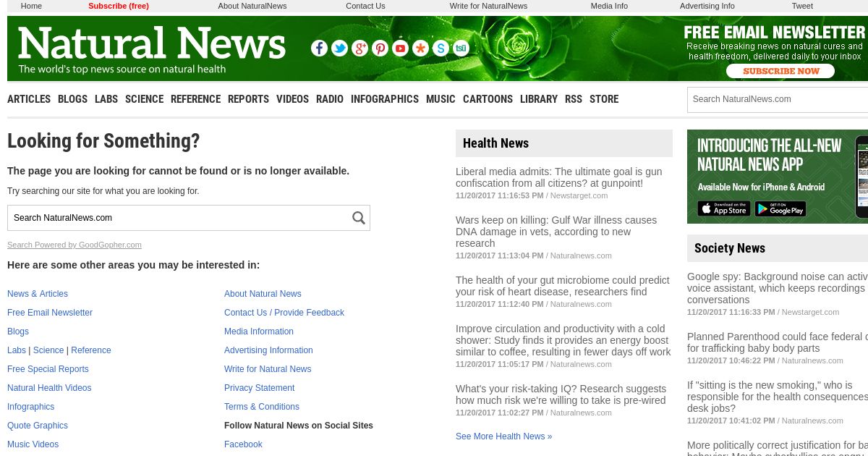Open the BLOGS menu item
Screen dimensions: 868x456
(72, 99)
